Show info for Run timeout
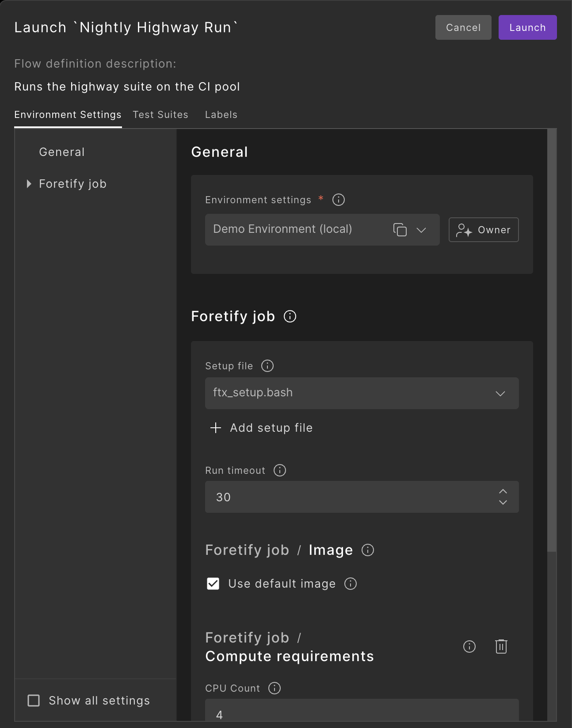The width and height of the screenshot is (572, 728). point(280,470)
